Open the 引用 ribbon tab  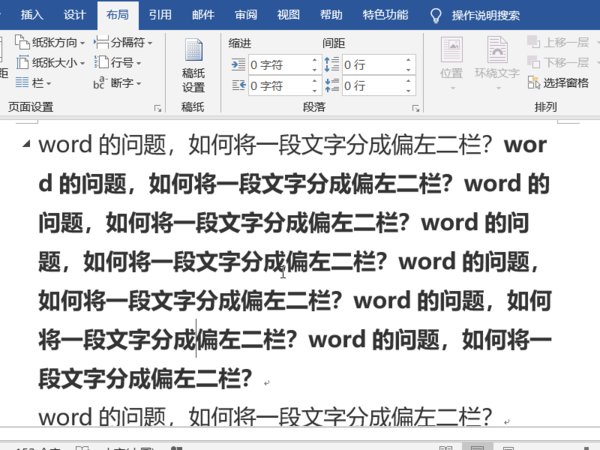pos(160,15)
